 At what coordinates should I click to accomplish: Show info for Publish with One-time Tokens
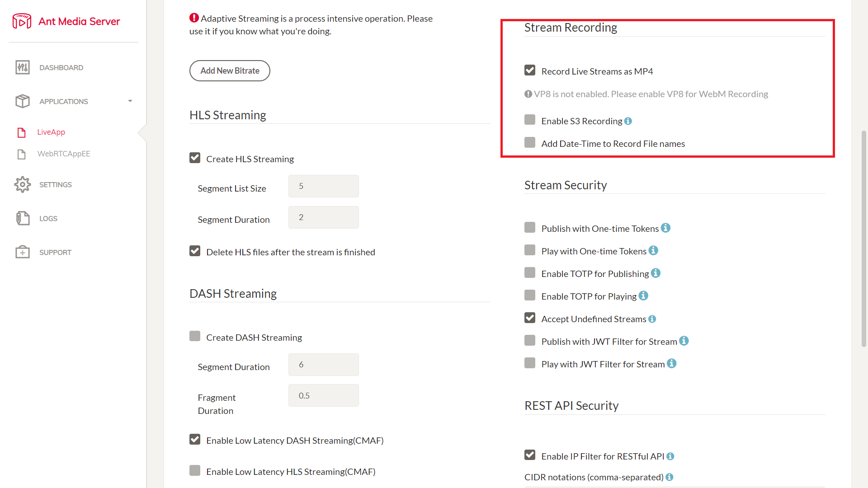[x=665, y=228]
